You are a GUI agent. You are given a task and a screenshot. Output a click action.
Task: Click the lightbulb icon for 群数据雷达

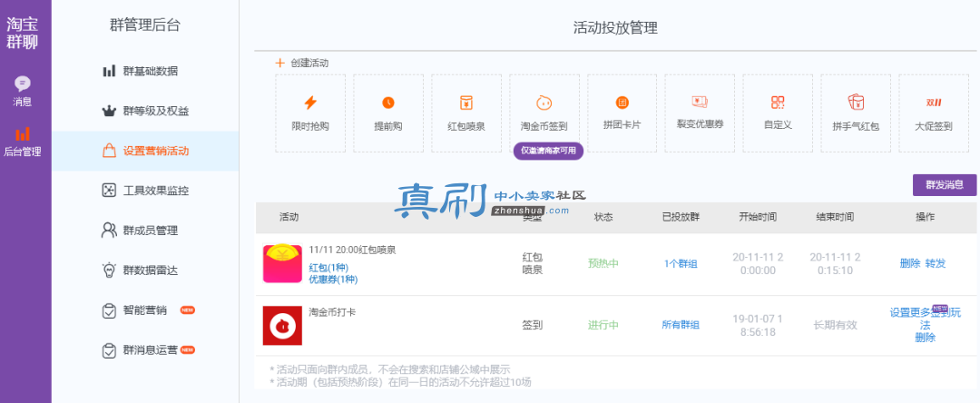click(x=109, y=270)
